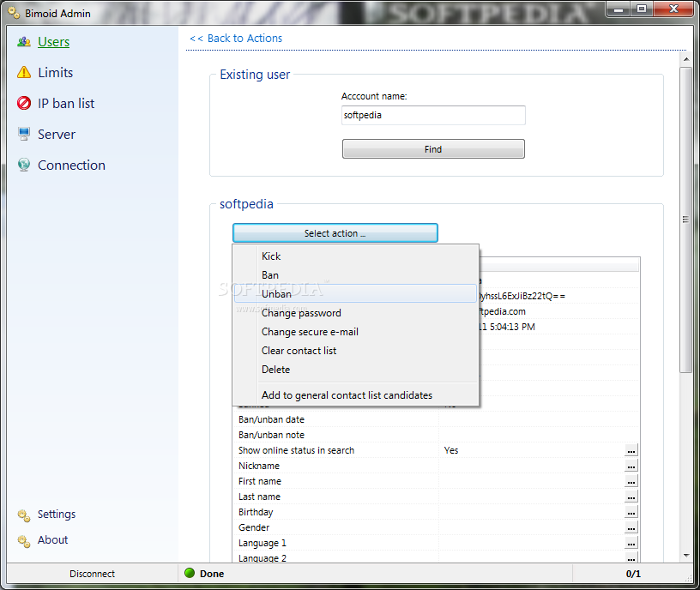
Task: Click the Users group icon in sidebar
Action: click(x=24, y=42)
